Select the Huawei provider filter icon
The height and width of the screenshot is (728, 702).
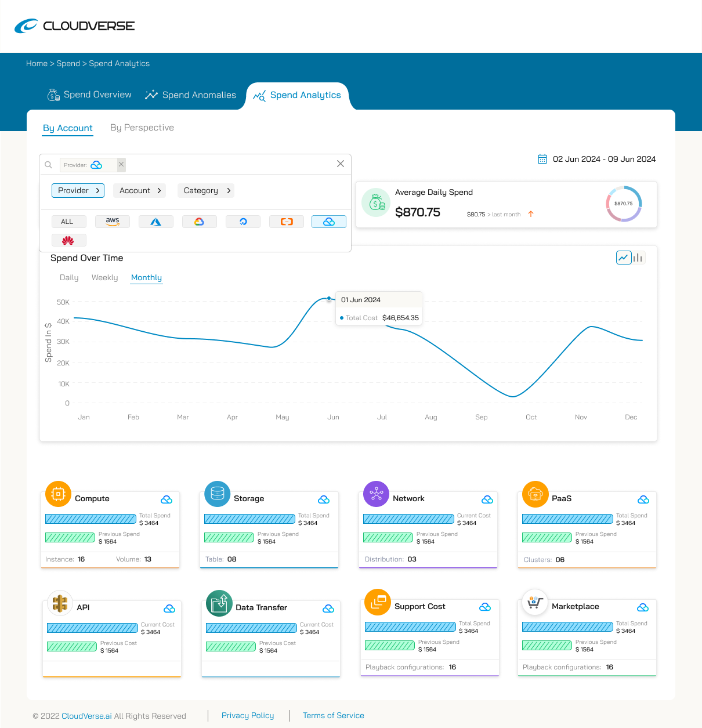tap(68, 240)
